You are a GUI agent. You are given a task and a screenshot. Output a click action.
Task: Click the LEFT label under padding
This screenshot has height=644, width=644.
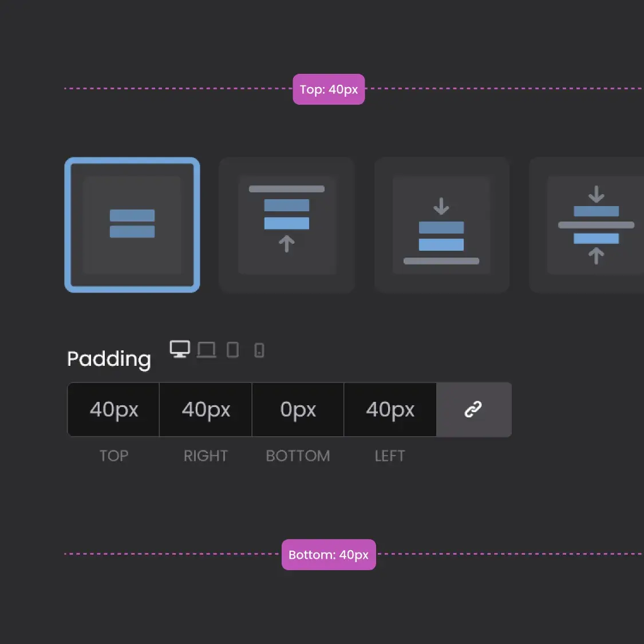pyautogui.click(x=389, y=456)
